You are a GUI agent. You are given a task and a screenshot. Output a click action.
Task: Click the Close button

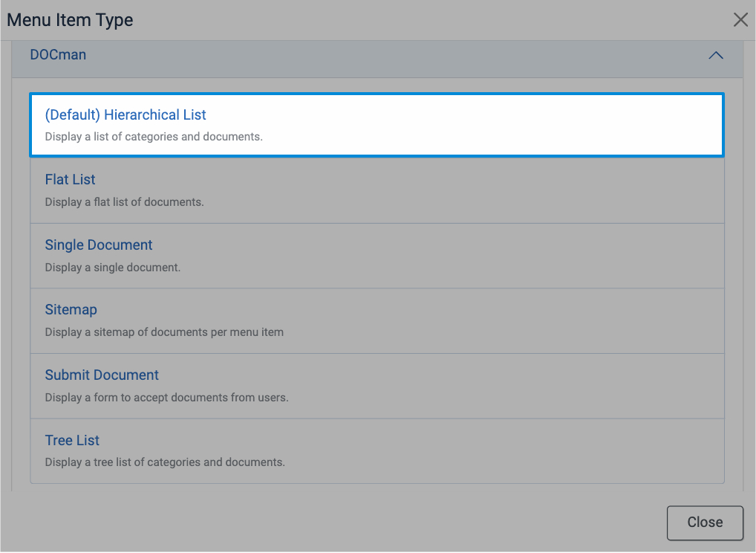coord(705,523)
